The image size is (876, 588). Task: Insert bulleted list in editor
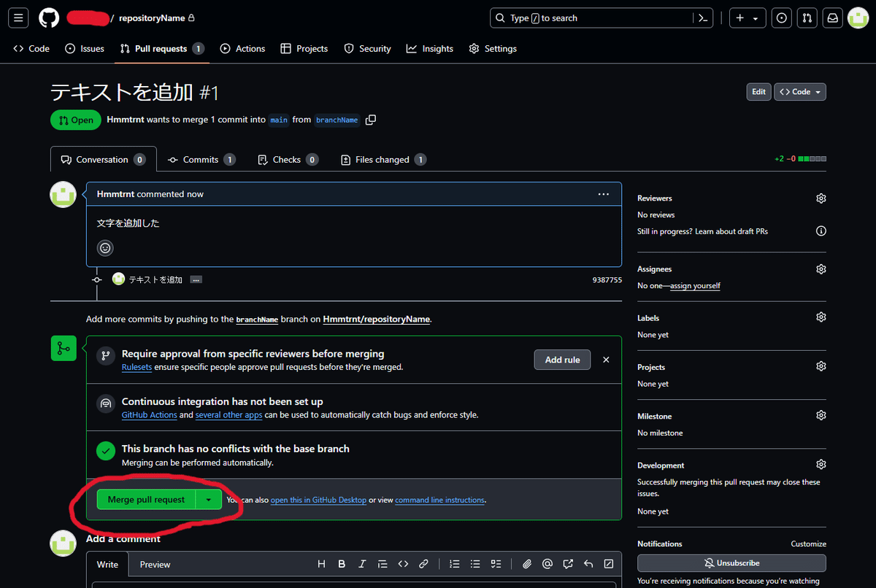[x=475, y=564]
